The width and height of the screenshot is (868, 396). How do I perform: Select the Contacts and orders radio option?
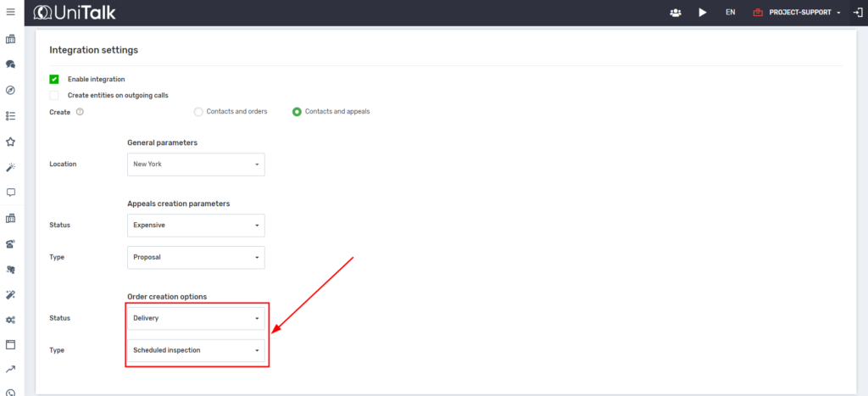coord(198,112)
